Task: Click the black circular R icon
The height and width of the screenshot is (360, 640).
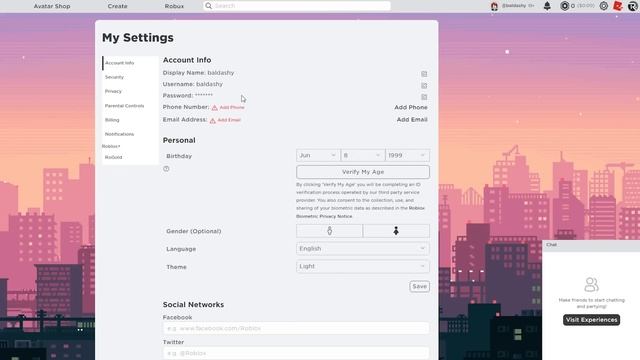Action: click(633, 6)
